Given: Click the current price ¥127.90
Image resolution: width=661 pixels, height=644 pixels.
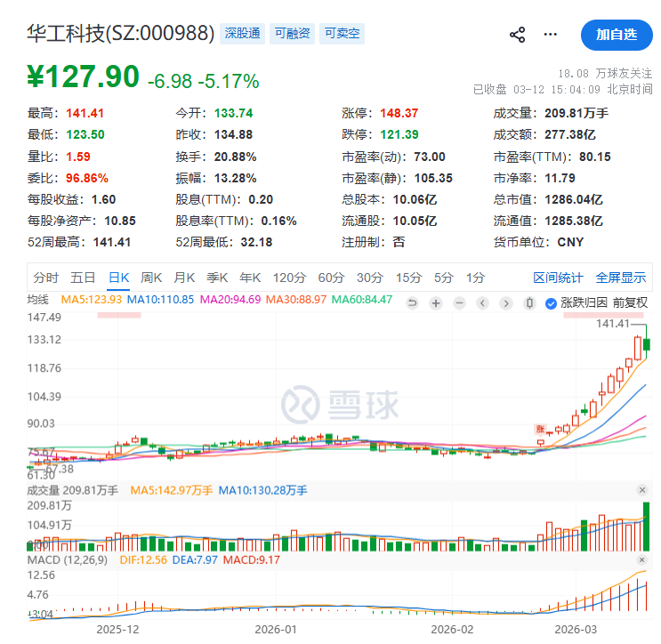Looking at the screenshot, I should [83, 76].
